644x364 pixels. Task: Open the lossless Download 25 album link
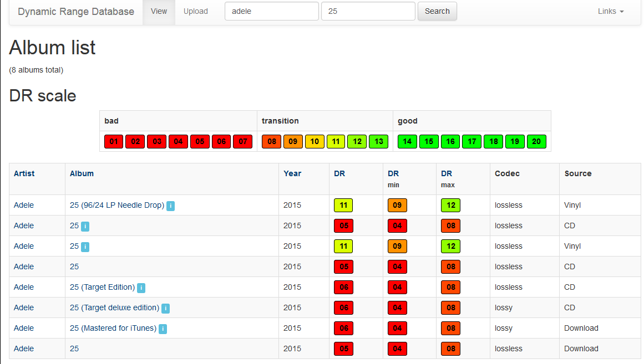pyautogui.click(x=74, y=349)
